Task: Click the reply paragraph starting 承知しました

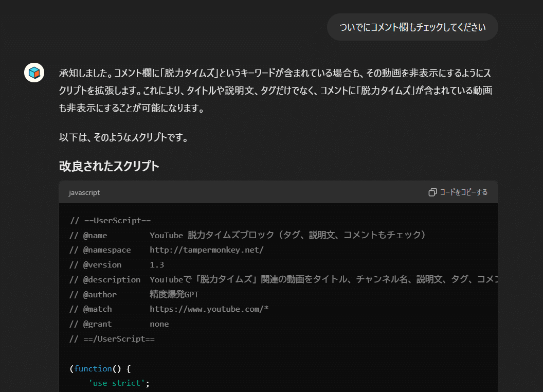Action: (x=276, y=91)
